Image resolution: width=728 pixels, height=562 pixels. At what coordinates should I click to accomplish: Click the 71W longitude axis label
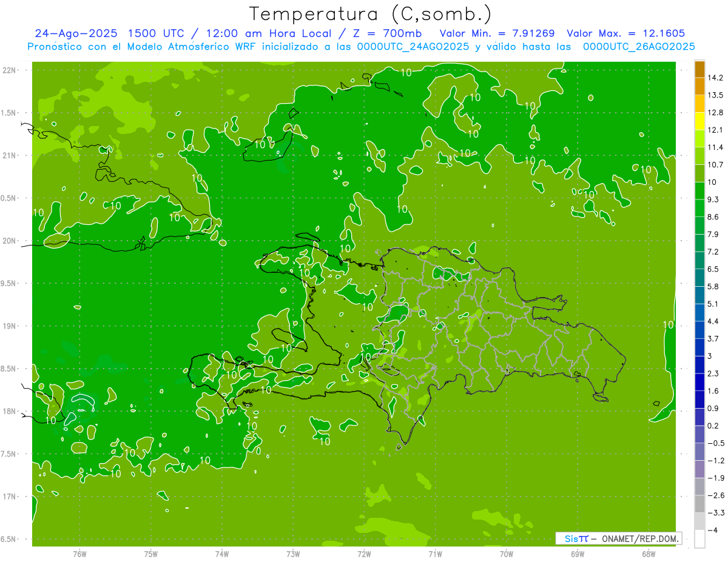point(435,554)
